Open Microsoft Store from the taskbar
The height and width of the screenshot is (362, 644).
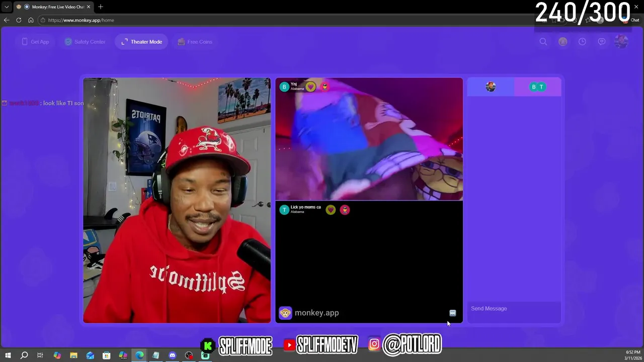[106, 355]
